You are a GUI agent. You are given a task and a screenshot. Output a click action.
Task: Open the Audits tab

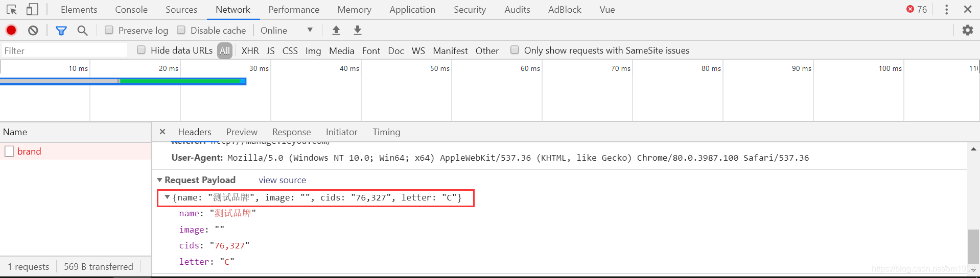[517, 10]
